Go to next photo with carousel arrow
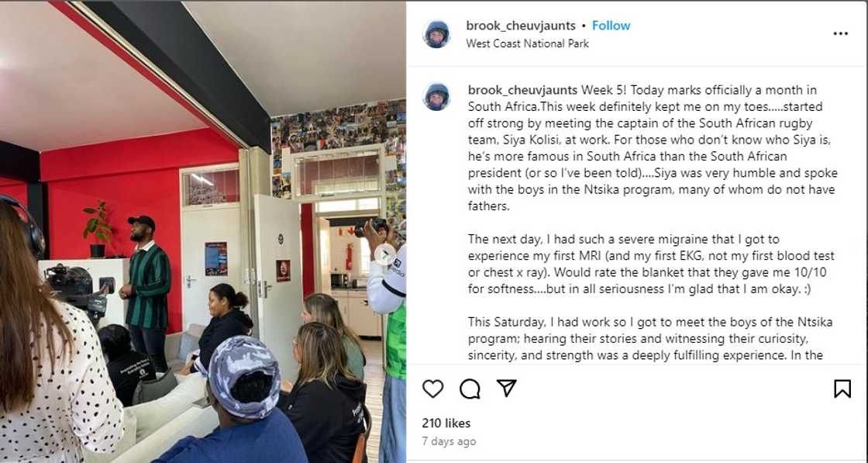Screen dimensions: 868x463 [384, 254]
